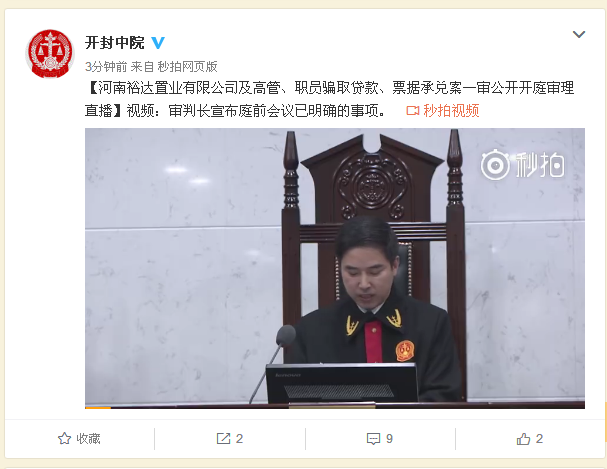Viewport: 607px width, 469px height.
Task: Click the star favorite icon
Action: coord(64,438)
